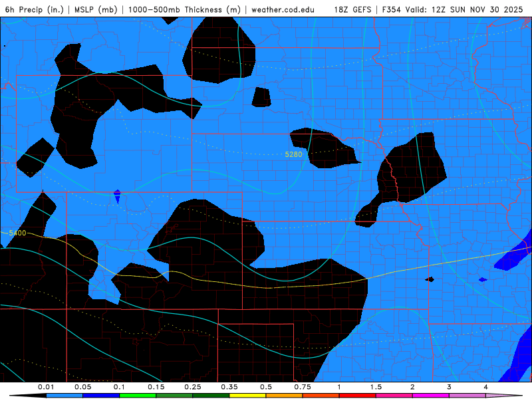Click the '12Z SUN NOV 30 2025' valid time
The width and height of the screenshot is (532, 399).
coord(477,9)
